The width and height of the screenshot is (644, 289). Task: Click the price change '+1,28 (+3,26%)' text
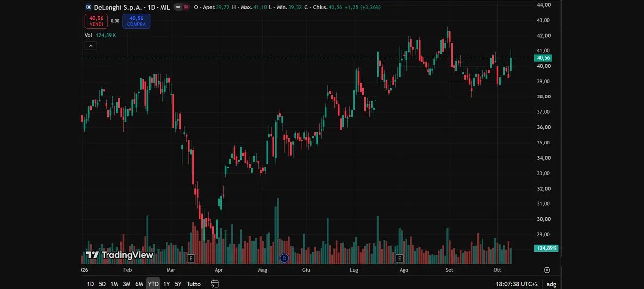point(363,7)
